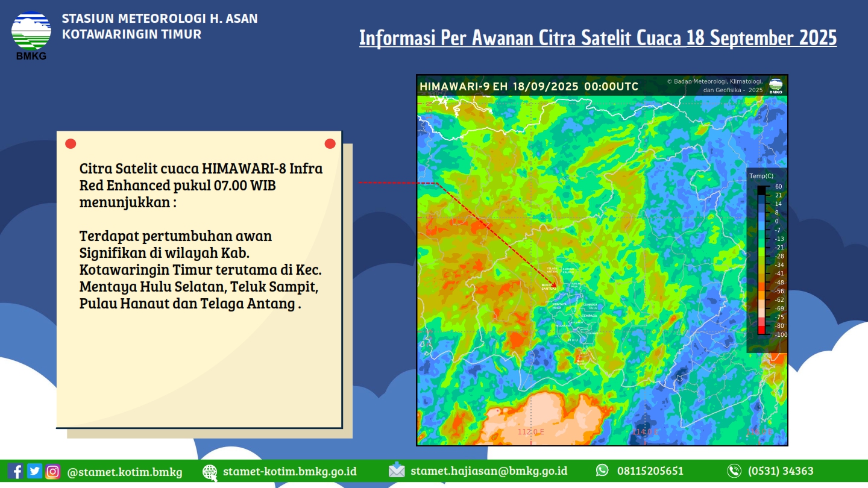
Task: Click the HIMAWARI-9 EH timestamp header
Action: pyautogui.click(x=529, y=86)
